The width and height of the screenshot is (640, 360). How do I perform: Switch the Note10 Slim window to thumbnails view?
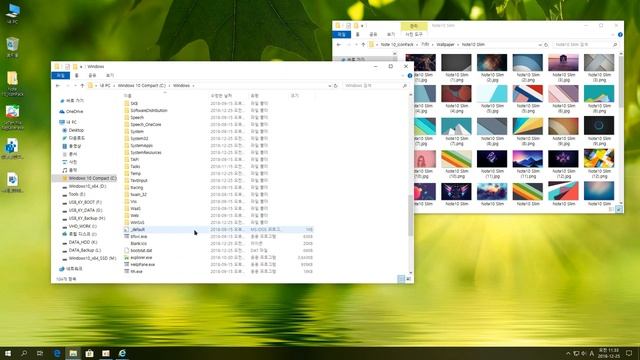[x=619, y=209]
